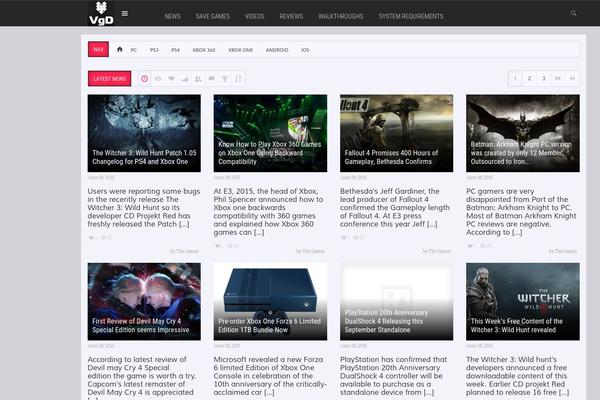Open the SYSTEM REQUIREMENTS menu item
The image size is (600, 400).
(411, 16)
